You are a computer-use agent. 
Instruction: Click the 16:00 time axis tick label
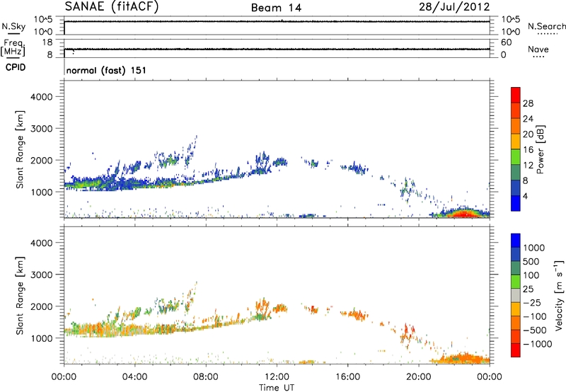coord(347,377)
